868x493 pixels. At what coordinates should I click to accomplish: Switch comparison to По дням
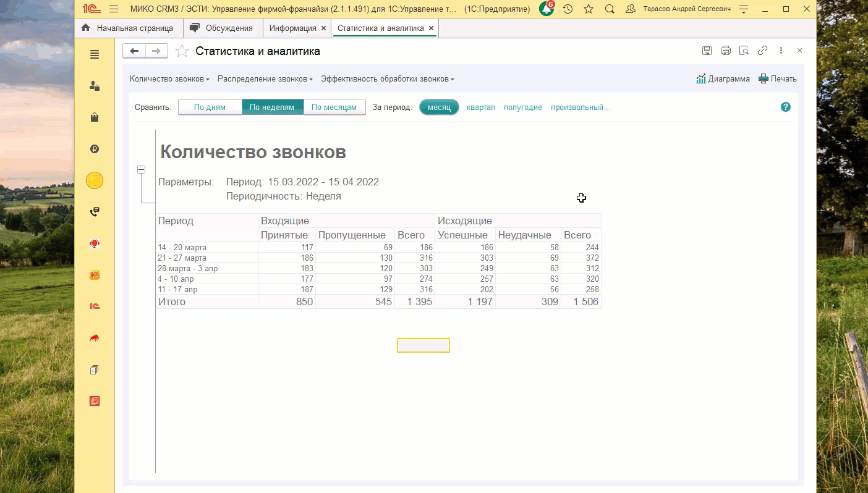click(x=210, y=107)
